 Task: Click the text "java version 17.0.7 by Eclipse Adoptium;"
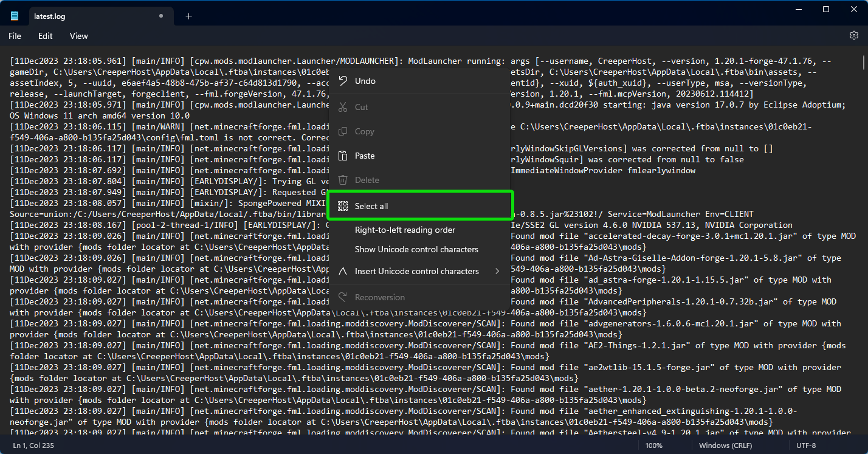pyautogui.click(x=749, y=105)
